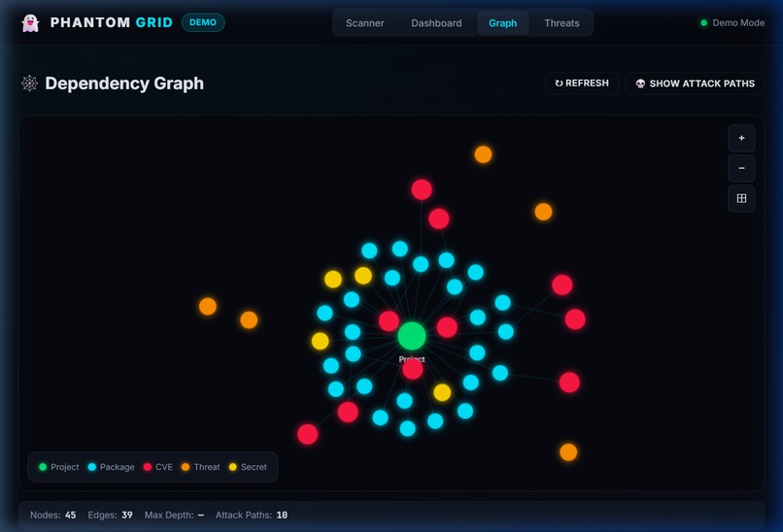Click the red CVE node at bottom left
Image resolution: width=783 pixels, height=532 pixels.
point(308,434)
